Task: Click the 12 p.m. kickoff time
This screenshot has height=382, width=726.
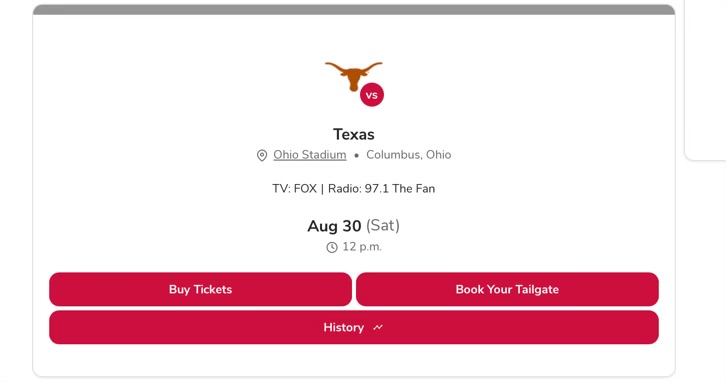Action: [362, 247]
